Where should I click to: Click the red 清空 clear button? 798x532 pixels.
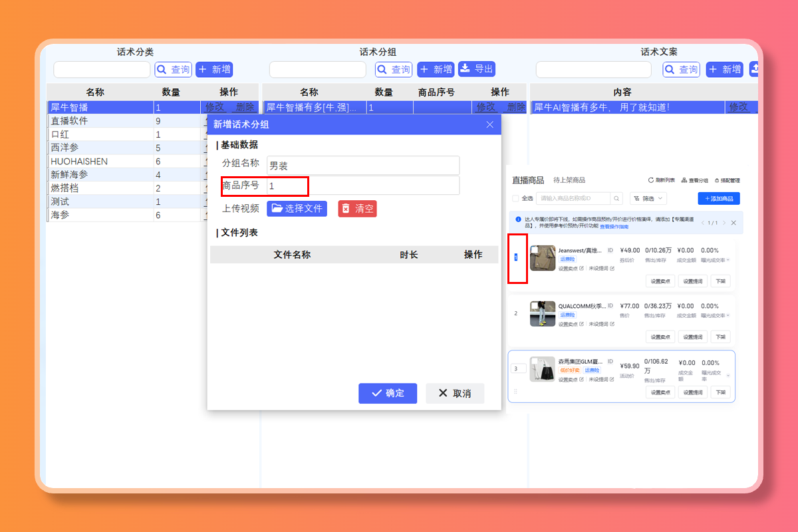(357, 209)
